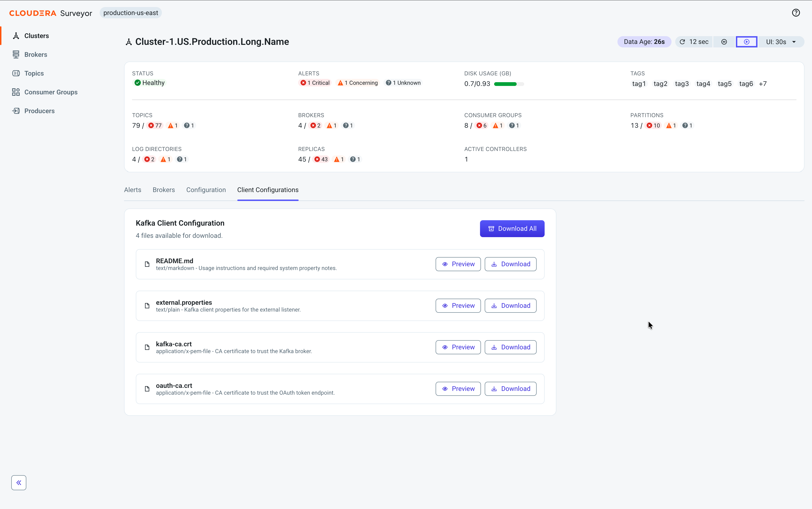Click the README.md file icon

[x=147, y=264]
